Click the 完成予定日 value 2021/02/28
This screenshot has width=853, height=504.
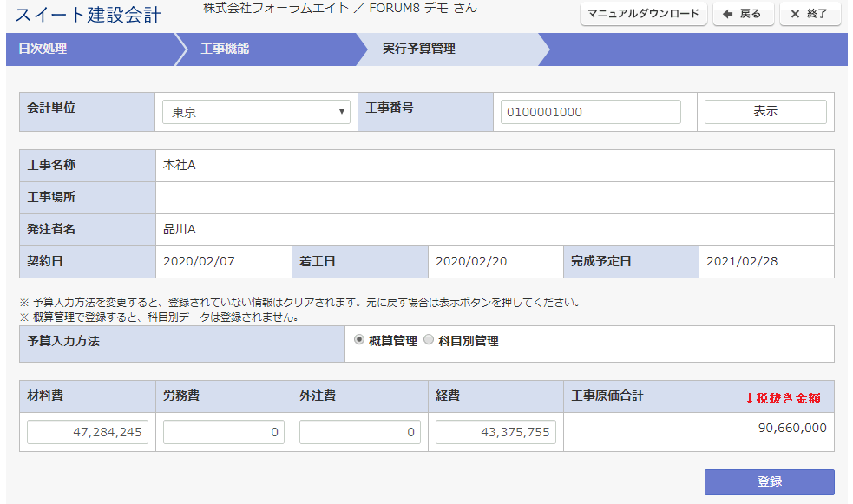click(x=742, y=261)
